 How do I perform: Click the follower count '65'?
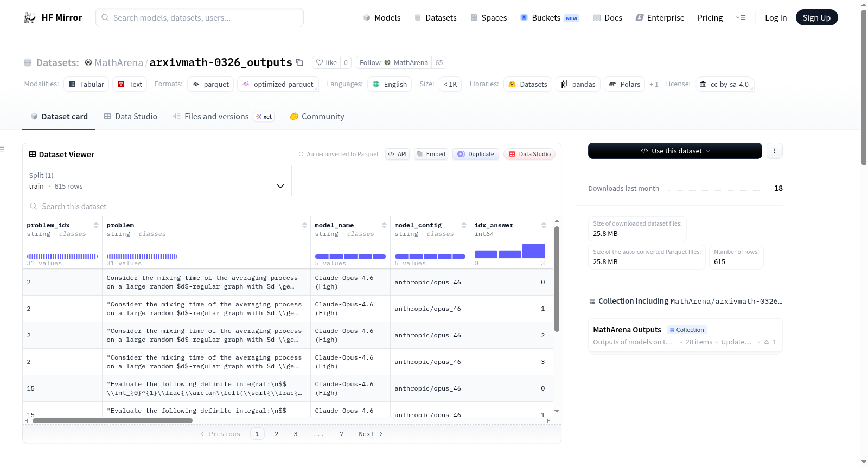coord(439,62)
